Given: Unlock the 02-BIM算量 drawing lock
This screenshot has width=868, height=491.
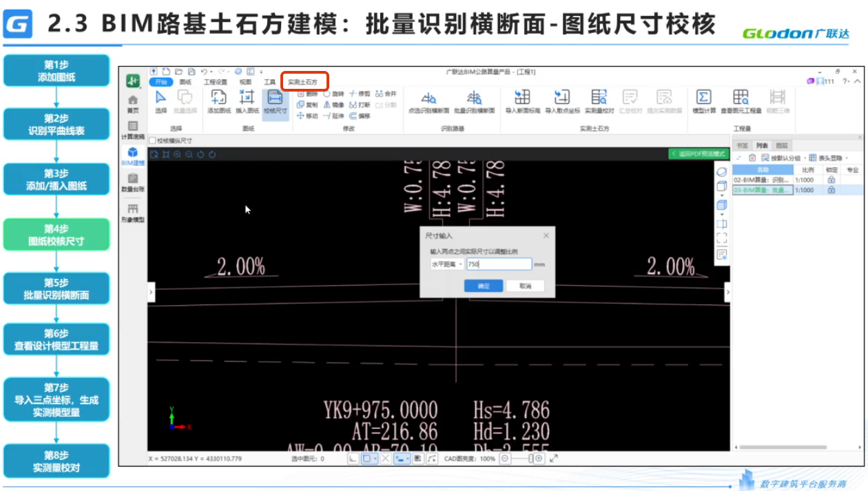Looking at the screenshot, I should click(831, 180).
